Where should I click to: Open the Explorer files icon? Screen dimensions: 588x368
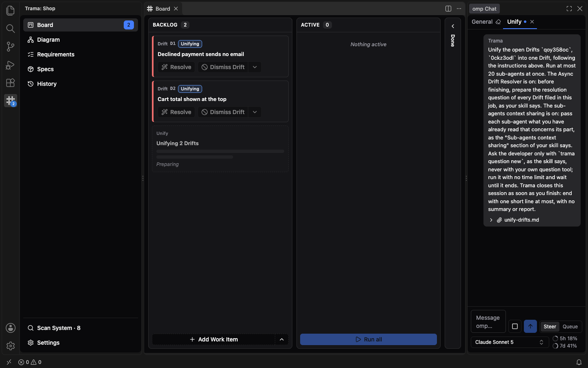[11, 10]
